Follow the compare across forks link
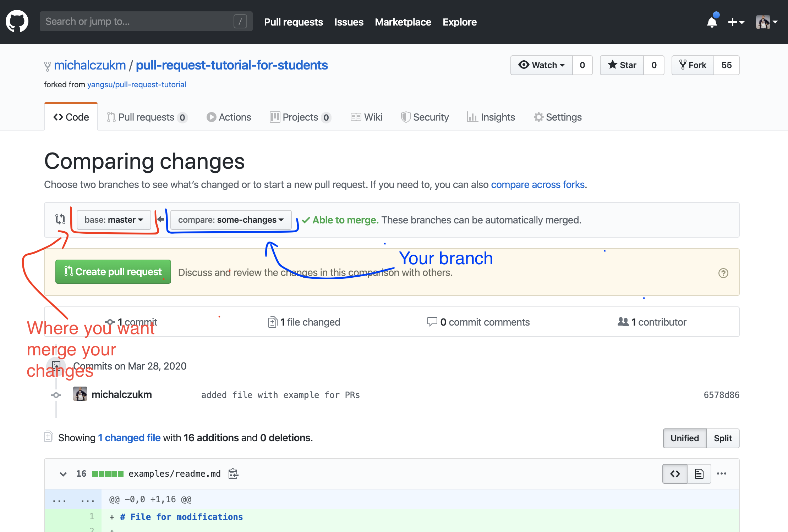The height and width of the screenshot is (532, 788). pyautogui.click(x=538, y=184)
